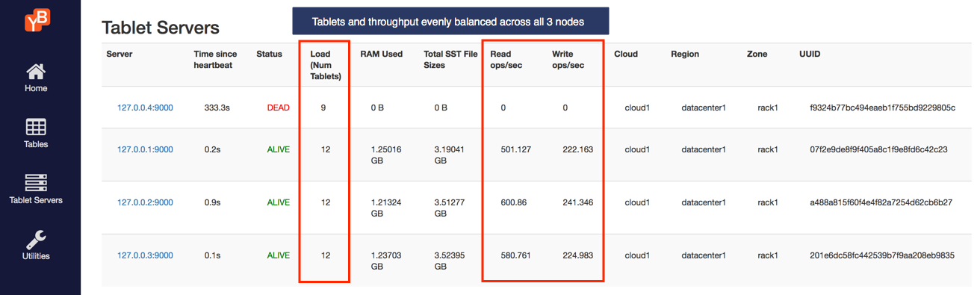Open server link 127.0.0.4:9000
The width and height of the screenshot is (980, 295).
145,108
